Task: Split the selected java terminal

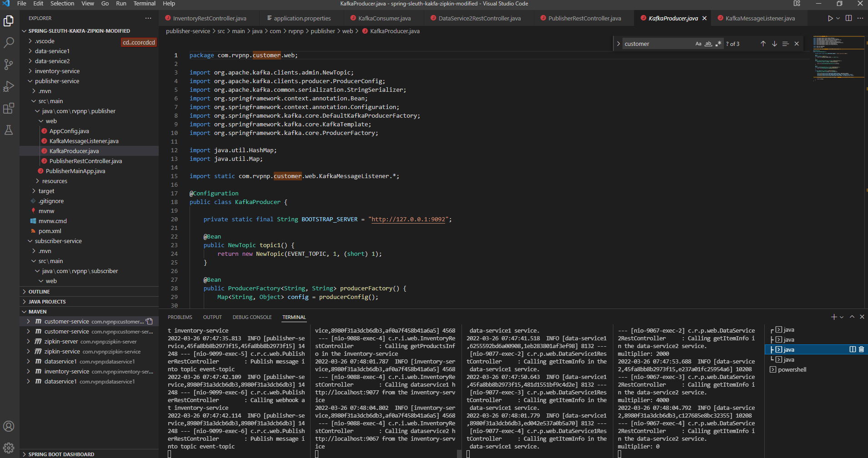Action: click(x=853, y=349)
